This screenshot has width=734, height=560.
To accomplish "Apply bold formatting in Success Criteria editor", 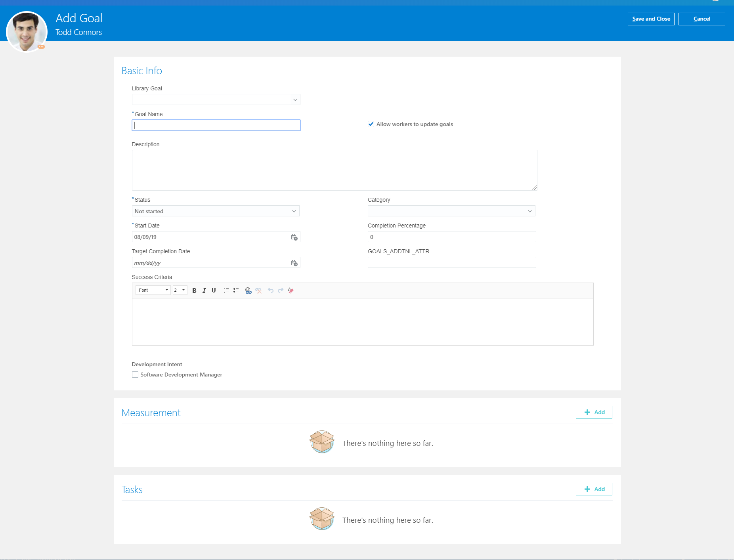I will pos(194,290).
